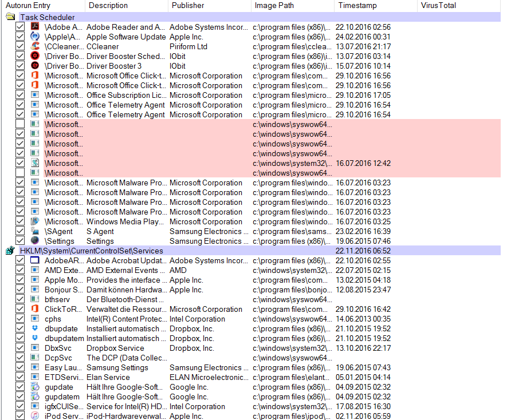Click the timestamp 17.08.2015 16:30

click(x=363, y=407)
